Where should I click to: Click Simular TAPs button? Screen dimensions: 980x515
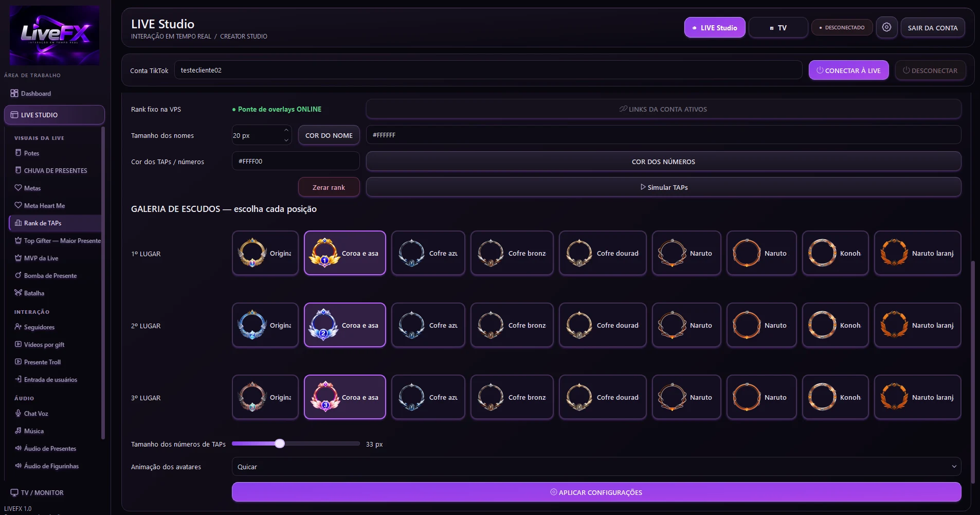pyautogui.click(x=664, y=187)
